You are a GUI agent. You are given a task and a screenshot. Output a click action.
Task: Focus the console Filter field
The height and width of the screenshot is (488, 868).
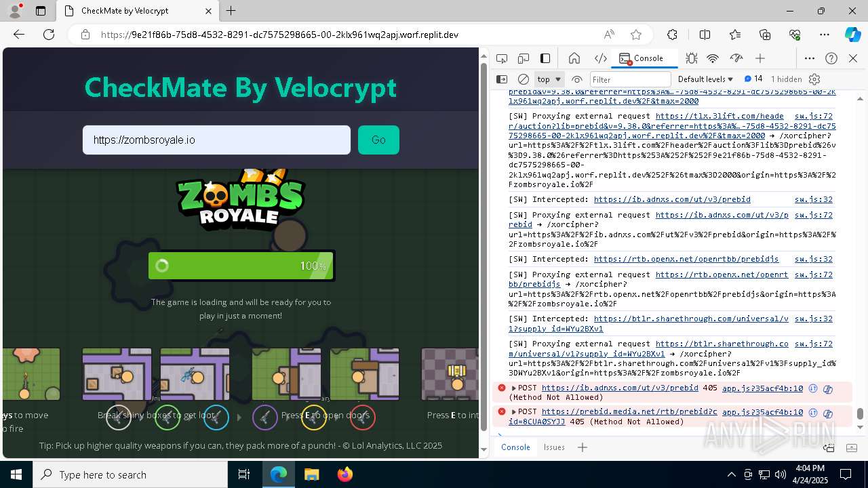coord(630,79)
